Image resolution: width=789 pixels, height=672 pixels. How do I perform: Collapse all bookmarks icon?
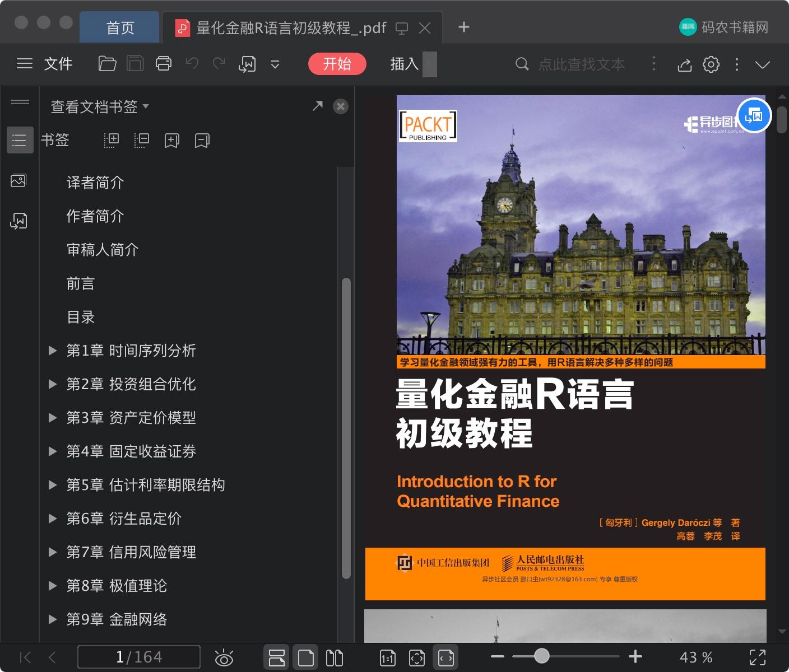pos(142,140)
